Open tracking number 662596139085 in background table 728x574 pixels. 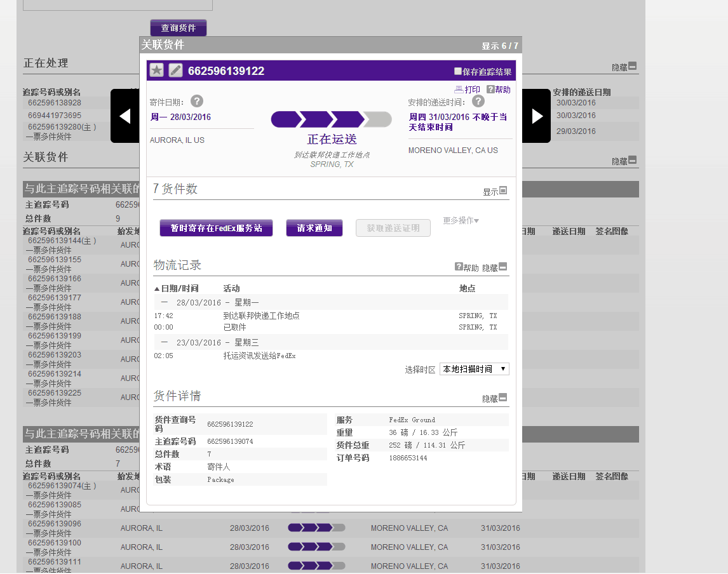coord(55,504)
